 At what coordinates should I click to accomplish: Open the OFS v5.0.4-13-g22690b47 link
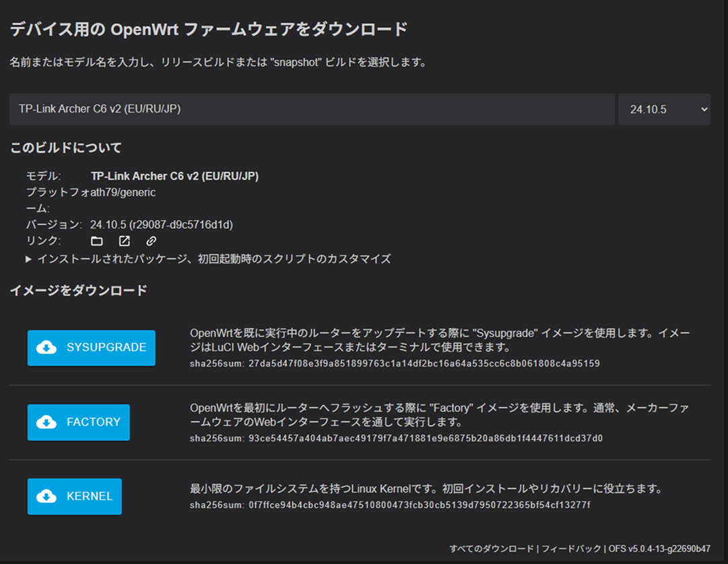[x=659, y=549]
